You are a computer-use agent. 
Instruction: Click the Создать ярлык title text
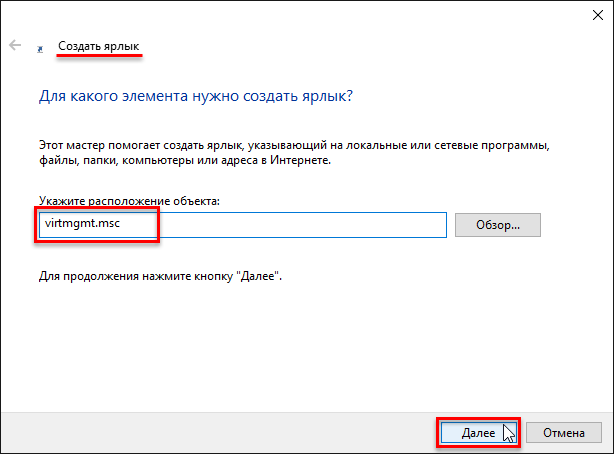99,46
